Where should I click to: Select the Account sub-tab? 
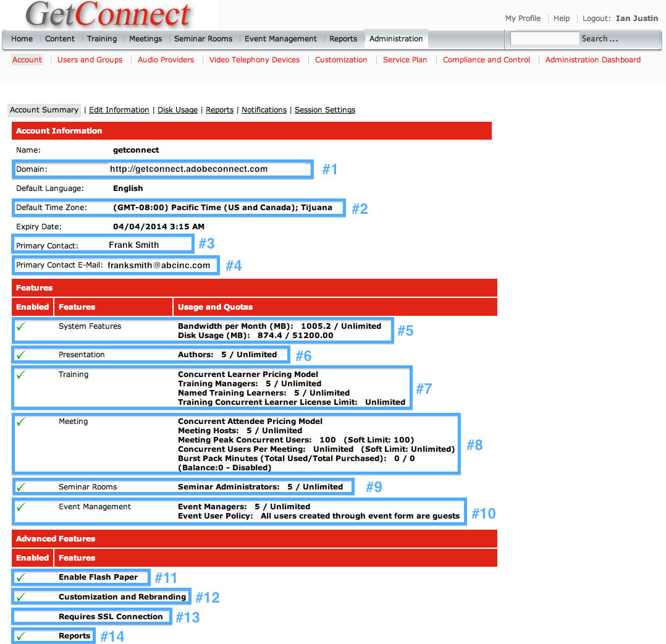[x=27, y=60]
